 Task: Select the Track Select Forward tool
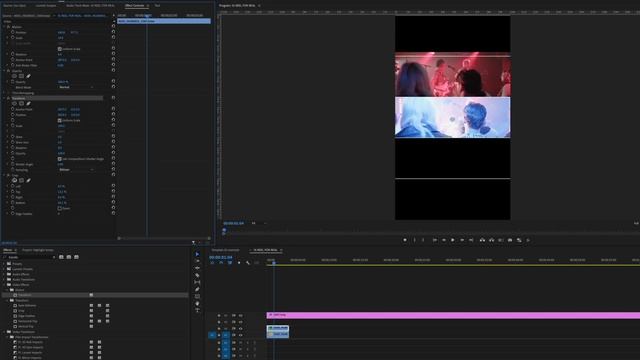pos(197,261)
